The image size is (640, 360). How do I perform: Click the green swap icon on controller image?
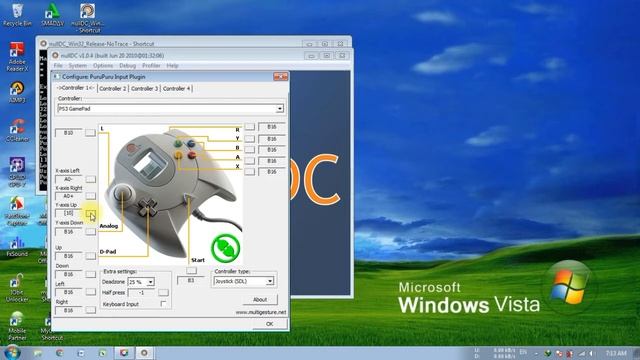[225, 248]
